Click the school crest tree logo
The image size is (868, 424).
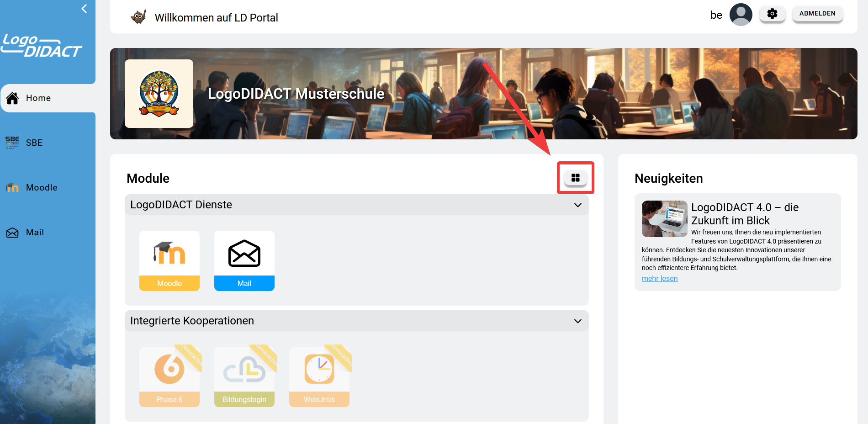[159, 94]
